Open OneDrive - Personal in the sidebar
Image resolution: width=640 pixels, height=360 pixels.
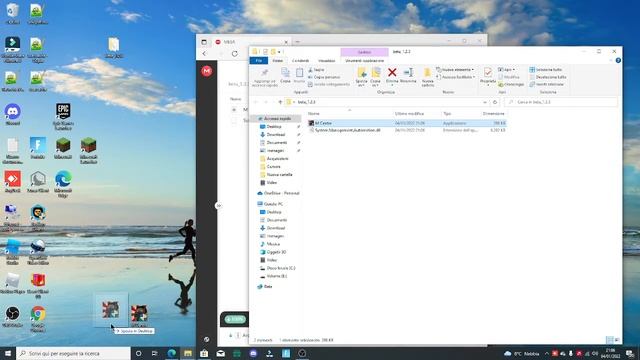pyautogui.click(x=278, y=193)
